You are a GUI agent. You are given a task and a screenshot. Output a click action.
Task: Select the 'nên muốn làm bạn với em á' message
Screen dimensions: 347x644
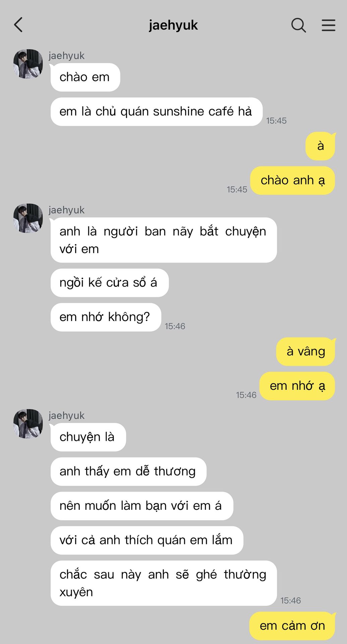(142, 506)
